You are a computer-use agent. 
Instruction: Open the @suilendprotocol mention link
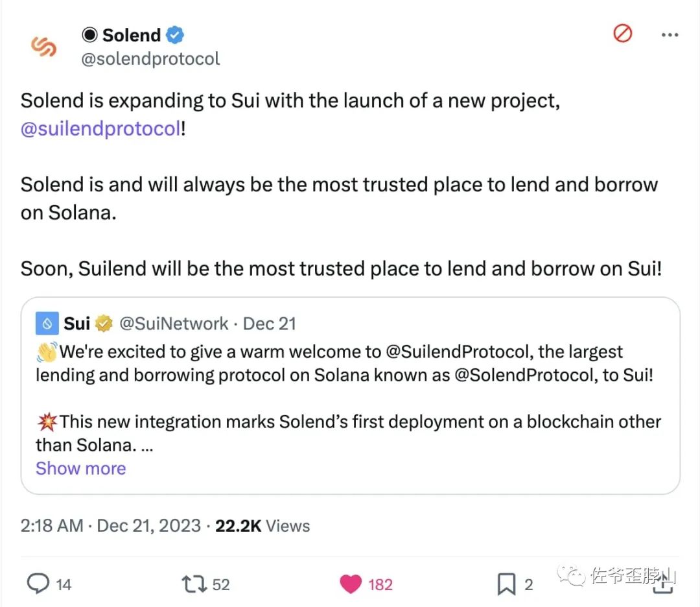[97, 128]
